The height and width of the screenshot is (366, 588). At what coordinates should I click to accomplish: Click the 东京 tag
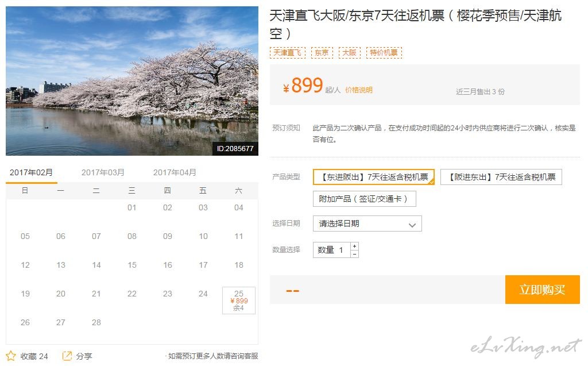pos(322,52)
